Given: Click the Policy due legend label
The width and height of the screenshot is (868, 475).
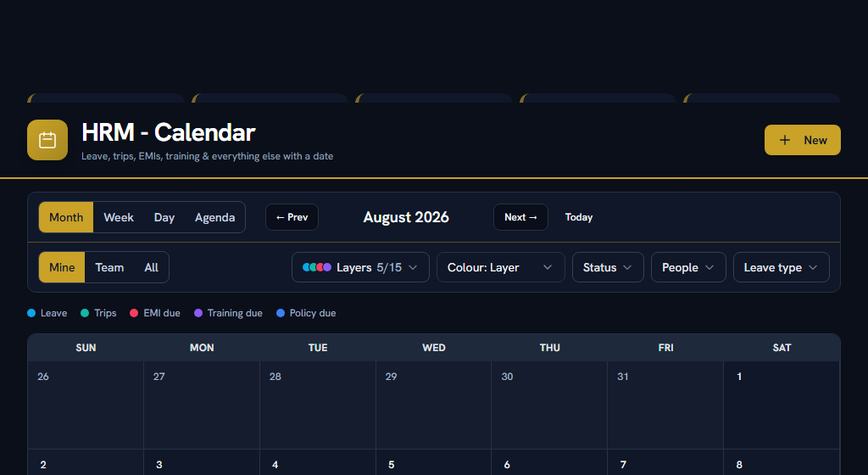Looking at the screenshot, I should click(x=313, y=313).
